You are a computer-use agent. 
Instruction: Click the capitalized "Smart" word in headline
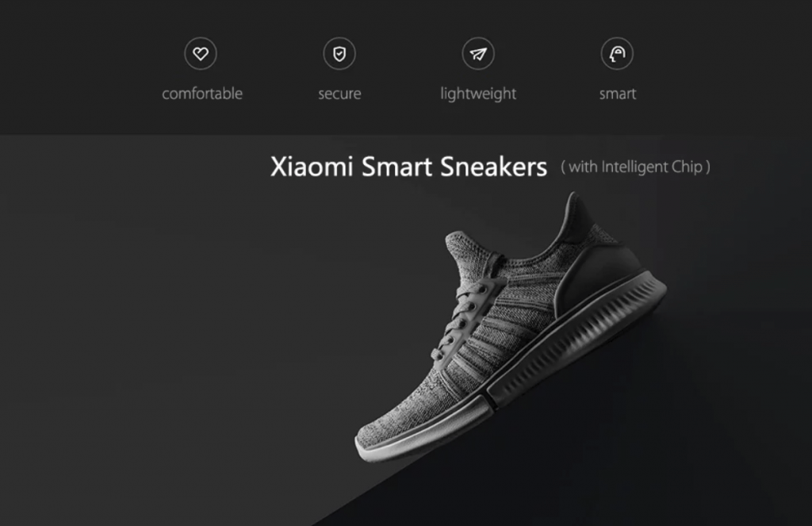pos(396,167)
